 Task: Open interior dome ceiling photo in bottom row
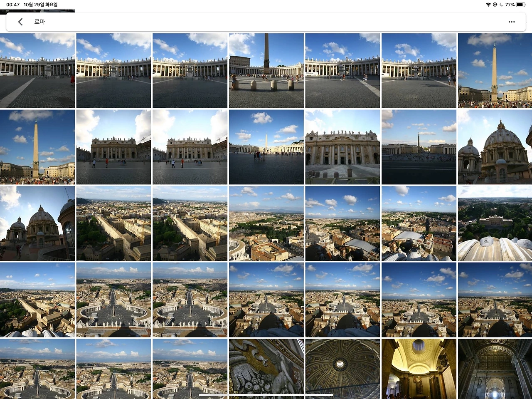click(x=342, y=369)
